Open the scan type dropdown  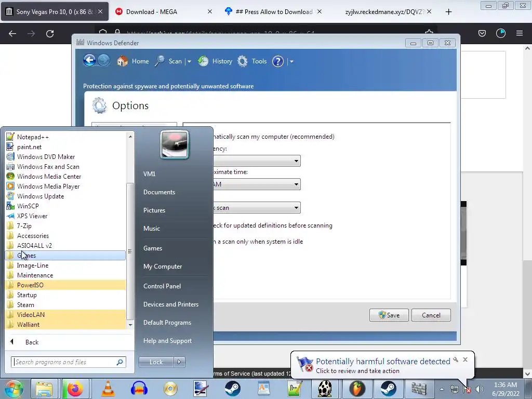257,208
